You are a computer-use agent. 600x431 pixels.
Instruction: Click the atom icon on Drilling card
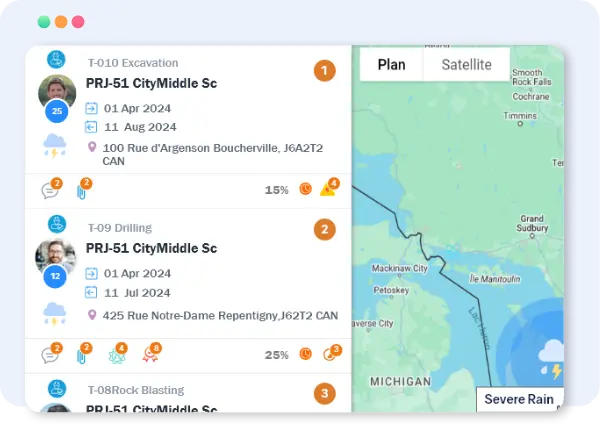tap(115, 355)
